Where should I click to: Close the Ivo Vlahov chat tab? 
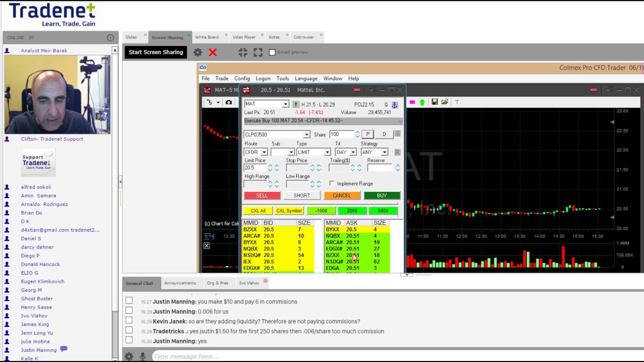[x=265, y=282]
